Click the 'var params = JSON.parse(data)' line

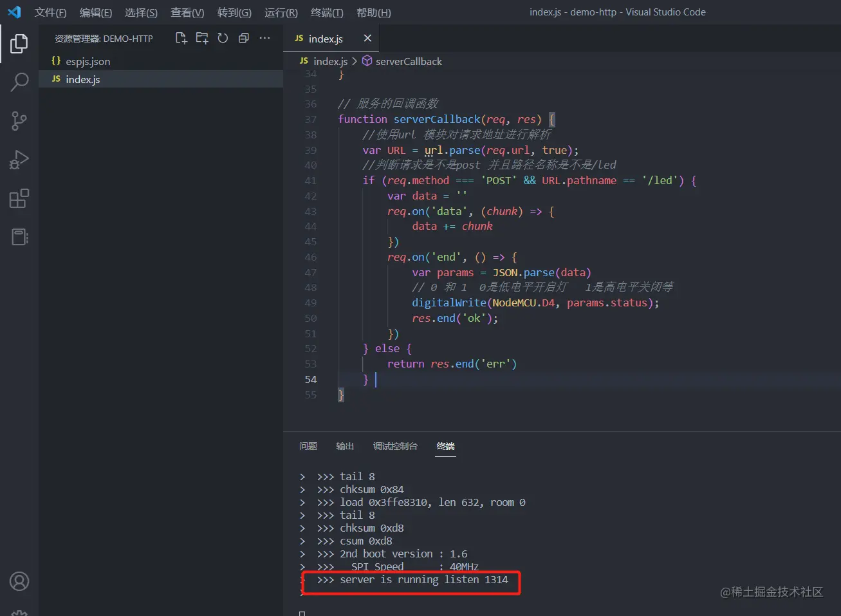501,272
